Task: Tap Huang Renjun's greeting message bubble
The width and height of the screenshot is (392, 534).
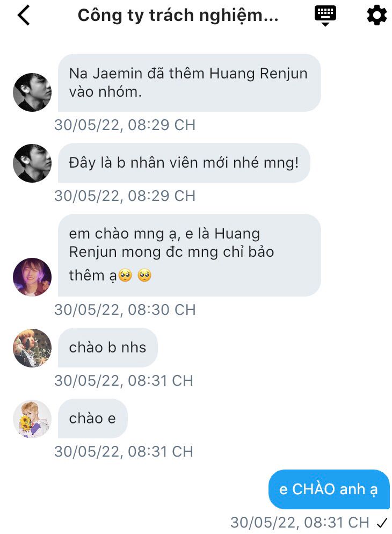Action: tap(189, 255)
